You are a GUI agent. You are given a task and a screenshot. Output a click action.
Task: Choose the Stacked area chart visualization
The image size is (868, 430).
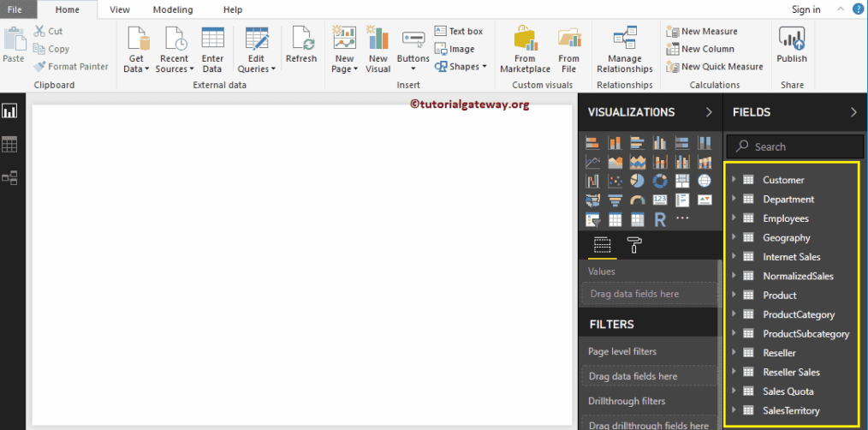(x=637, y=162)
